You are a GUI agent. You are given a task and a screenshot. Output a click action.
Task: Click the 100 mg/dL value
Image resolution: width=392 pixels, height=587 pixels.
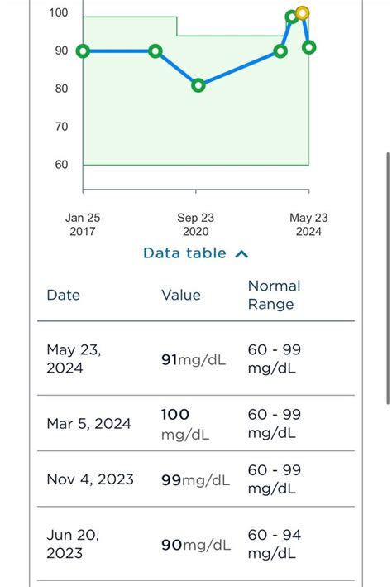(x=185, y=424)
